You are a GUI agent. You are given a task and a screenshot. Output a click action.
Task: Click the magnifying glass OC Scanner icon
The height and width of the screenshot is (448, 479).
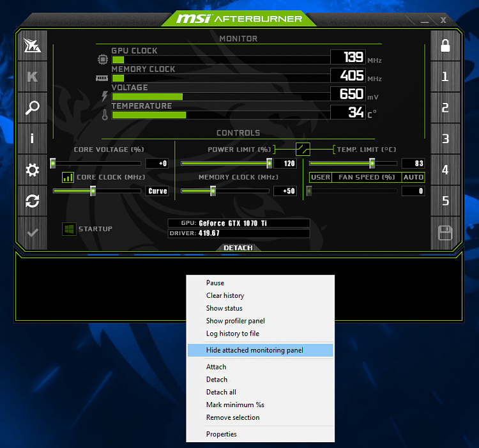coord(33,107)
